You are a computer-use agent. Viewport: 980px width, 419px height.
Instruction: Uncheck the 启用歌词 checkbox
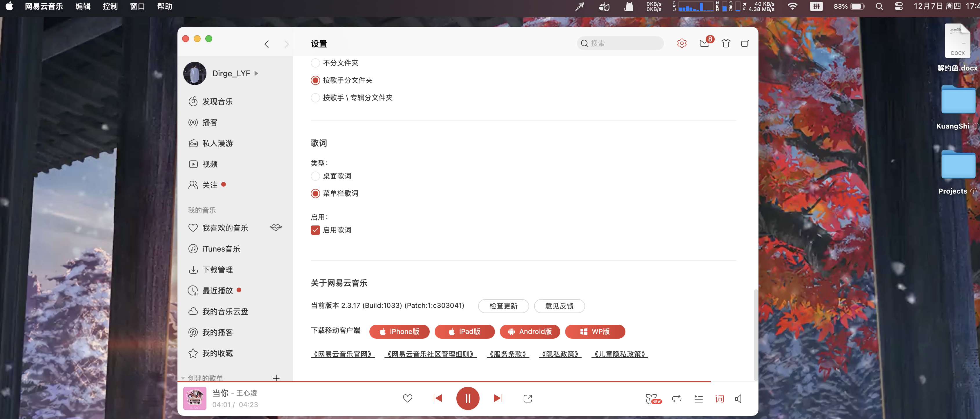[315, 230]
